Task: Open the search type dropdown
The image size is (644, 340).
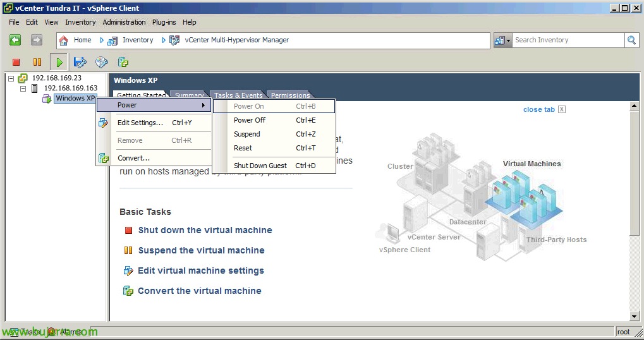Action: [502, 40]
